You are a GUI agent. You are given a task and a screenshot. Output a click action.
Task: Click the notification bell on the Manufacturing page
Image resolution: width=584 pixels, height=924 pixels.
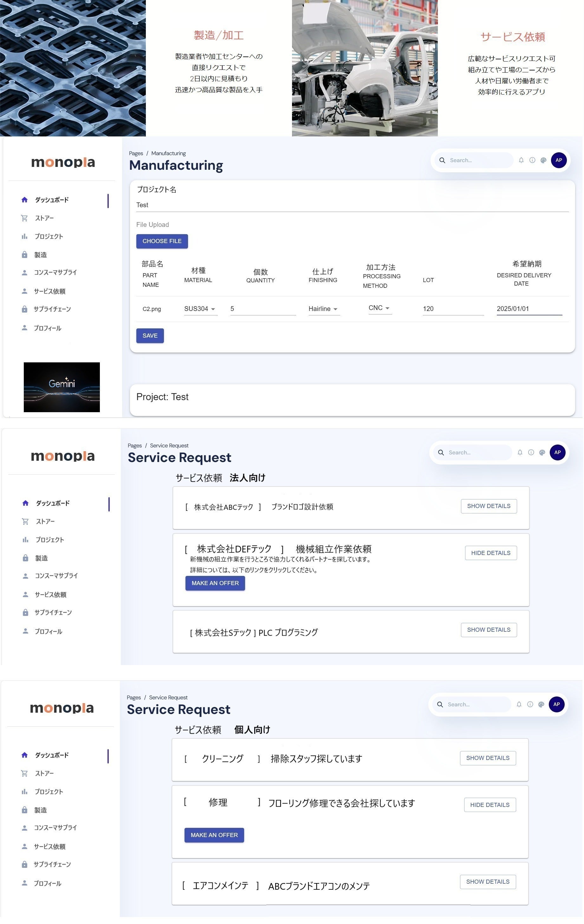(521, 160)
